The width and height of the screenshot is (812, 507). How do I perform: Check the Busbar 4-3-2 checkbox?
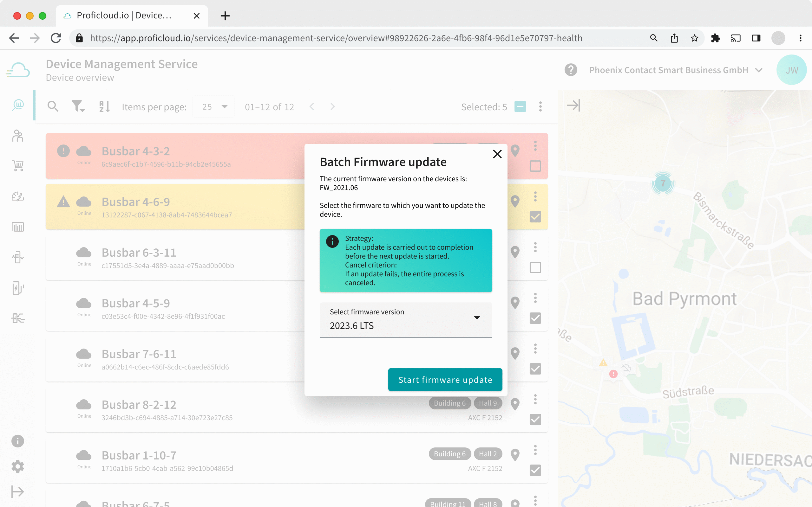pos(535,166)
